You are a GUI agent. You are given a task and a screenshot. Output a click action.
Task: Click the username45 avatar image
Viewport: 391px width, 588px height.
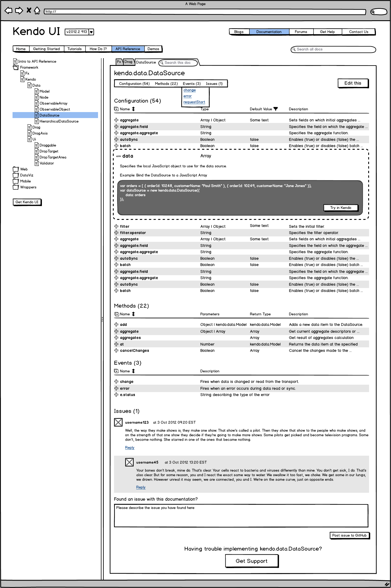tap(129, 462)
